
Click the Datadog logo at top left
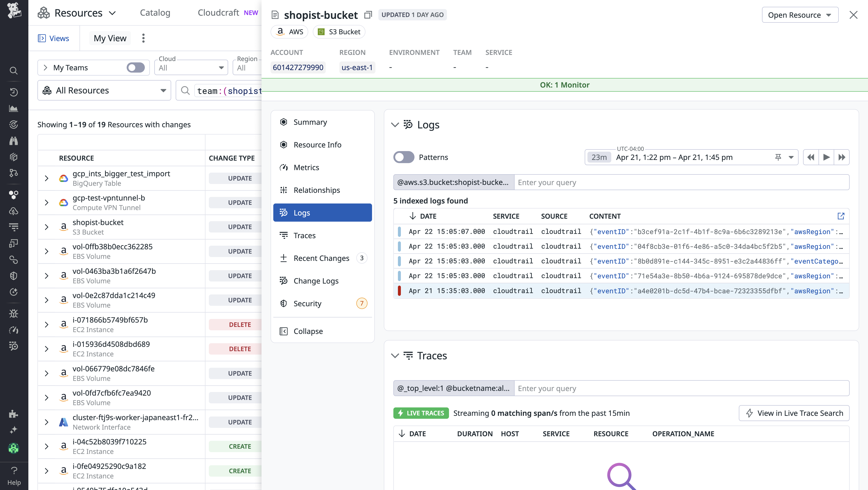14,10
